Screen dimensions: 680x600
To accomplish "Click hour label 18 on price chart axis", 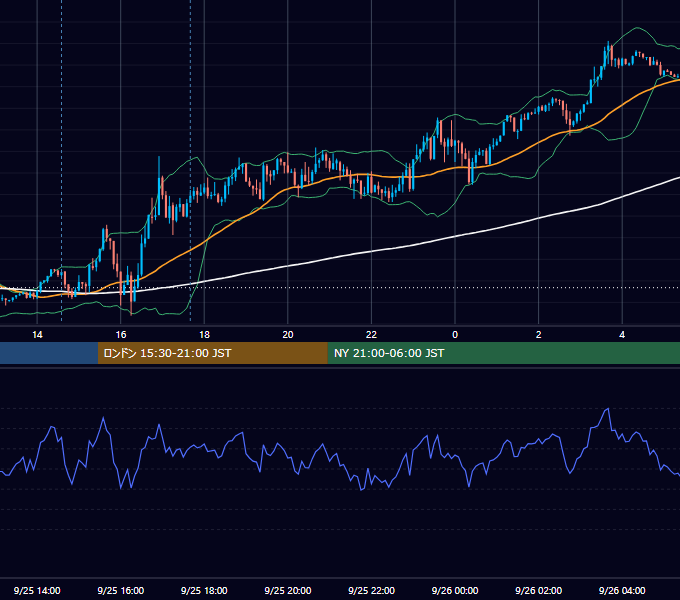I will pyautogui.click(x=204, y=335).
